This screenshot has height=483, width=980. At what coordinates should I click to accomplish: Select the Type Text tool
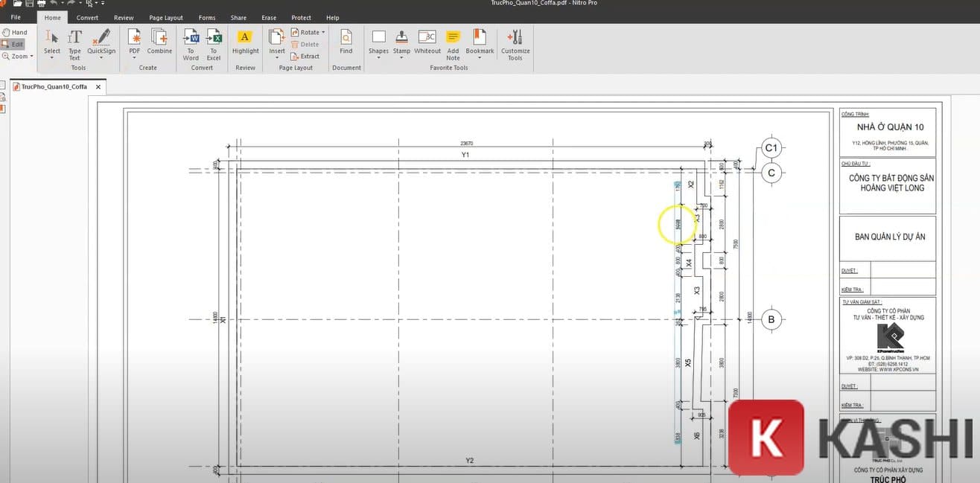coord(74,43)
